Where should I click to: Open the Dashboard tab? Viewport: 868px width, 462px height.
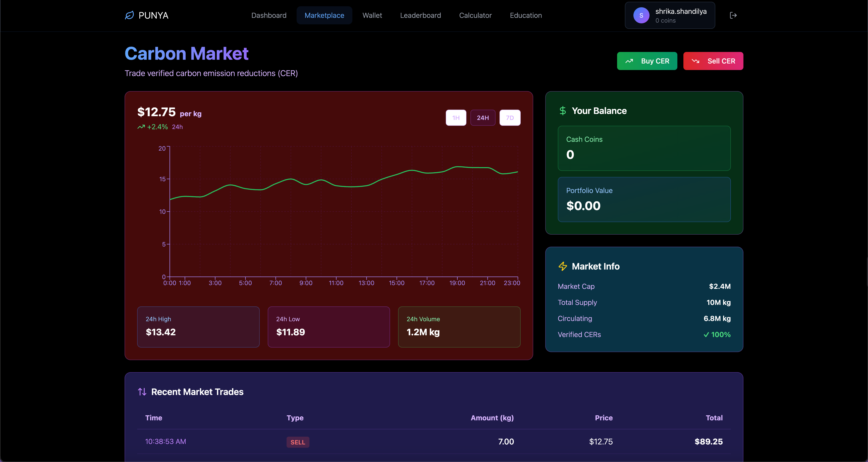(x=268, y=15)
